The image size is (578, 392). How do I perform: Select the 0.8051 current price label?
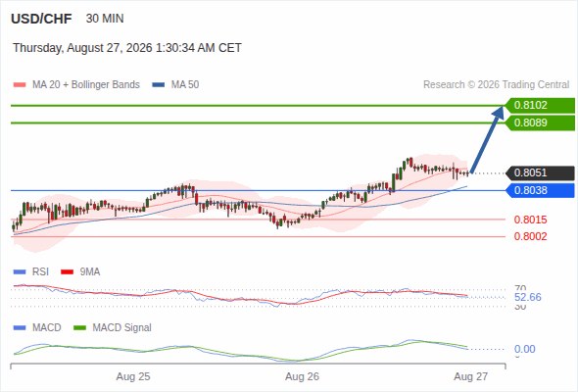click(540, 172)
